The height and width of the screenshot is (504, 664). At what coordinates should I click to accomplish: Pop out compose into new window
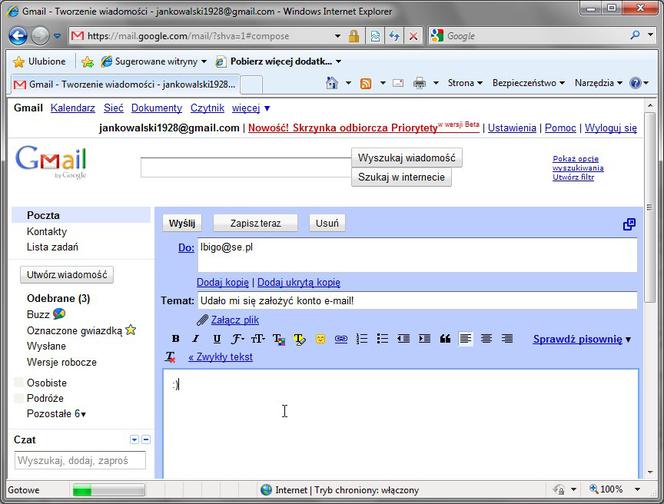tap(629, 224)
